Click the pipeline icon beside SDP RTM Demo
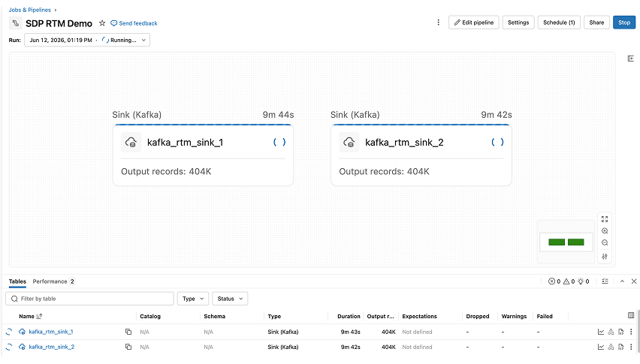 point(16,23)
